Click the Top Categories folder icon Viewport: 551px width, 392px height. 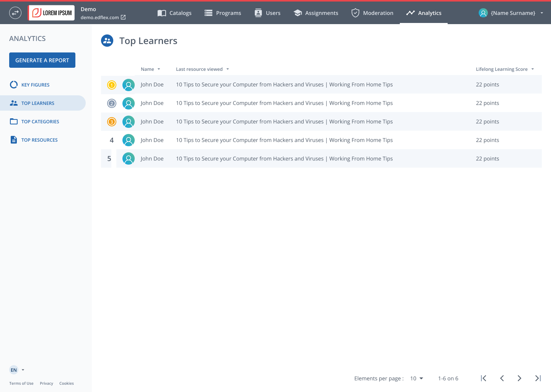(x=14, y=121)
